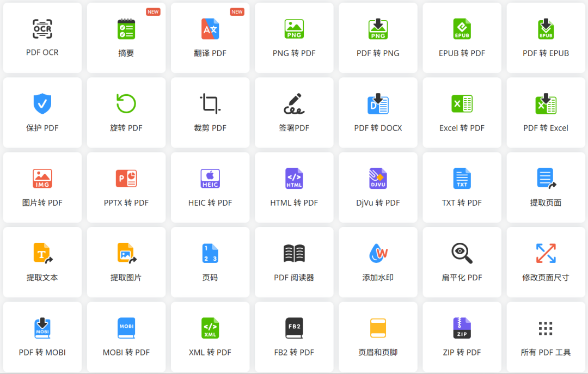The height and width of the screenshot is (374, 588).
Task: Click the PDF 转 DOCX label
Action: coord(378,128)
